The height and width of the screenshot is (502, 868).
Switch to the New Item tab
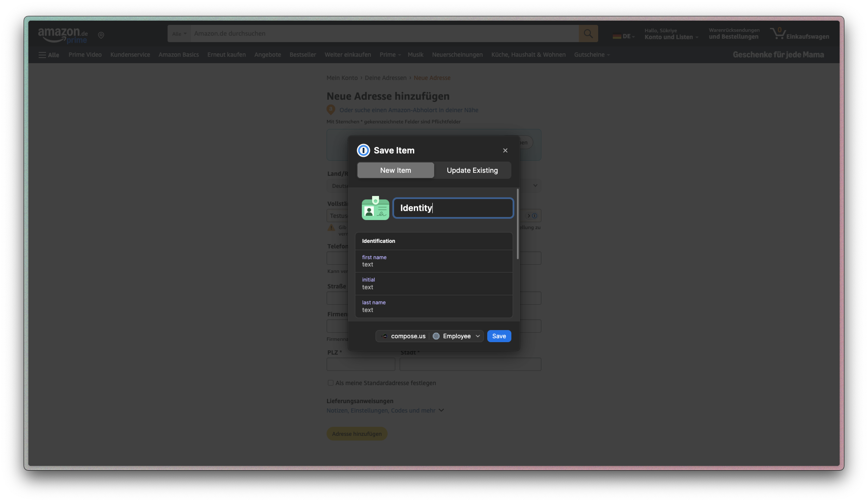pyautogui.click(x=395, y=170)
